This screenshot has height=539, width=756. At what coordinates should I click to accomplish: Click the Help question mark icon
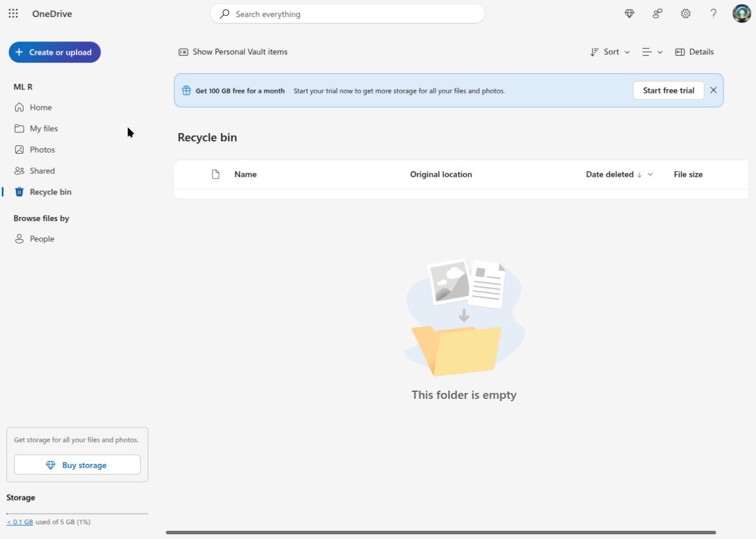pos(713,14)
